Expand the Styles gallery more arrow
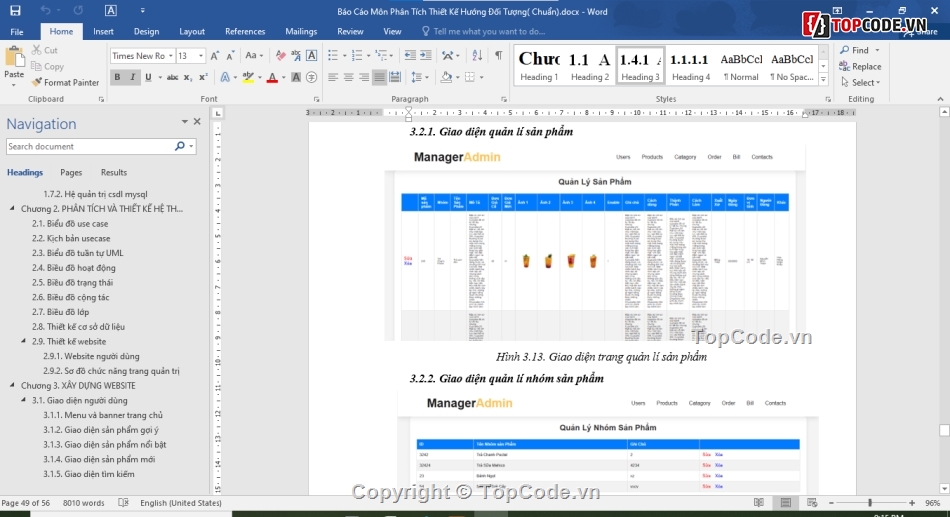Image resolution: width=950 pixels, height=517 pixels. coord(823,79)
